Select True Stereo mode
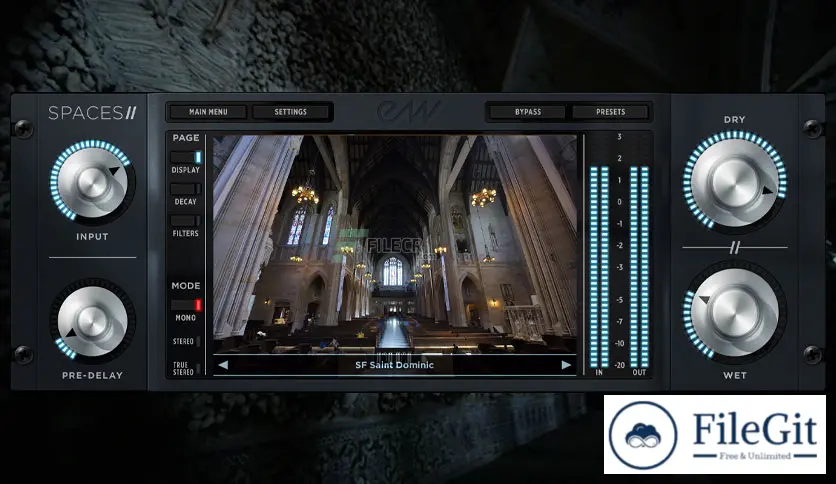 (x=187, y=368)
